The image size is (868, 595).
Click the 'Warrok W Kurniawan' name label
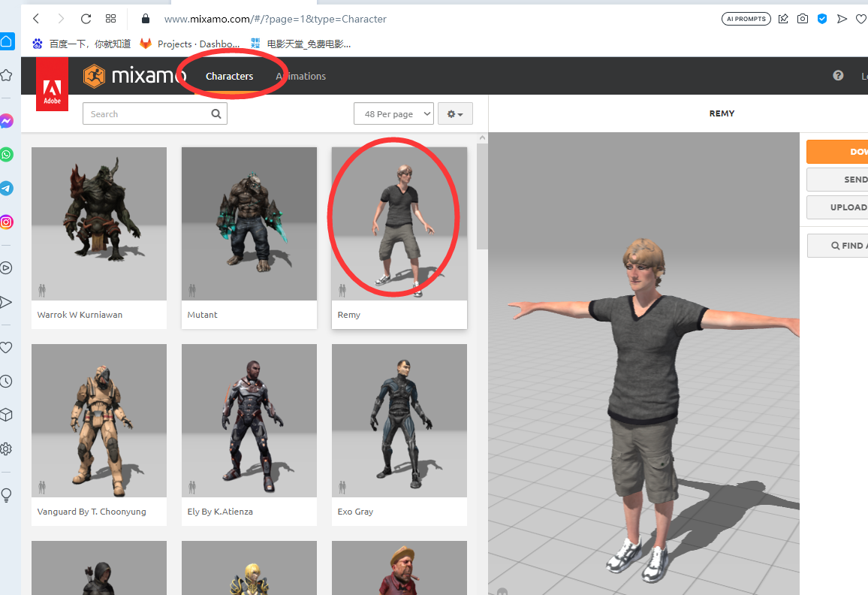coord(80,315)
